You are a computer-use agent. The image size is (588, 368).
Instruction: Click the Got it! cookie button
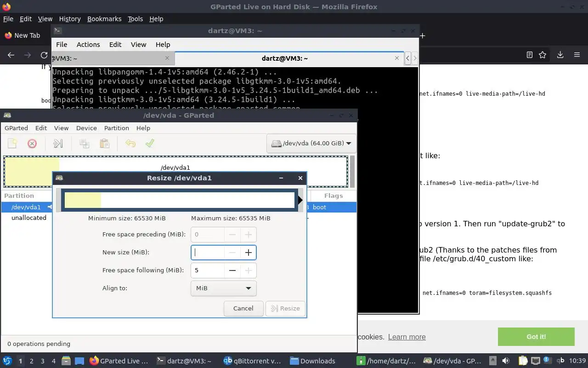point(536,337)
